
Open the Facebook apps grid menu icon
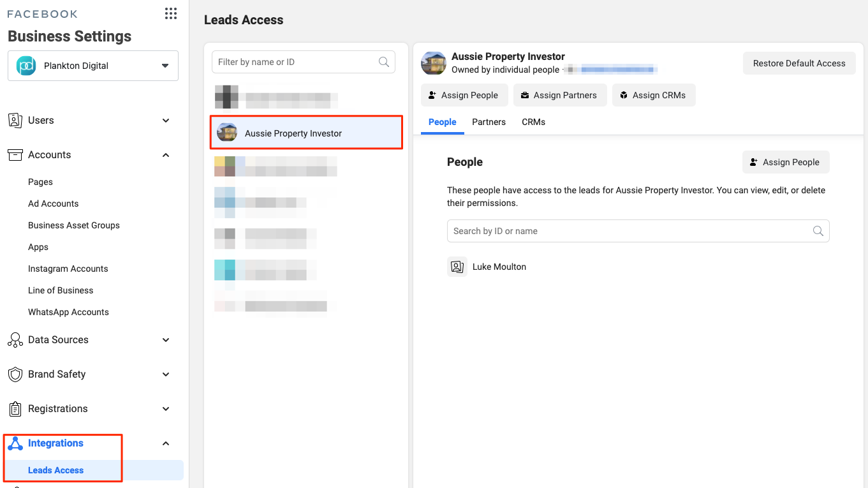pos(170,13)
